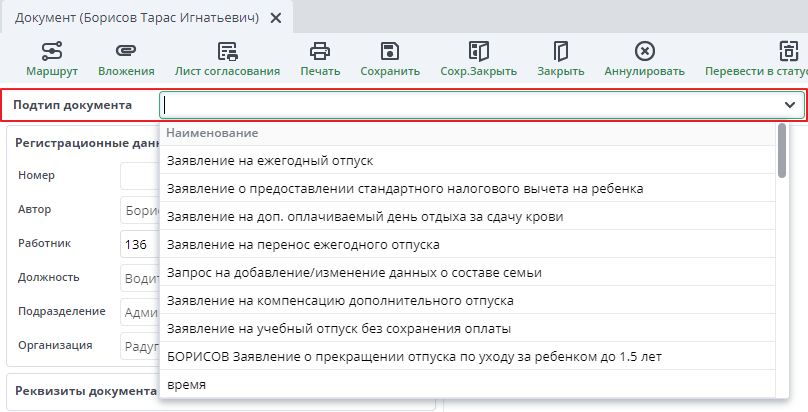Viewport: 808px width, 412px height.
Task: Click the Должность field
Action: click(140, 278)
